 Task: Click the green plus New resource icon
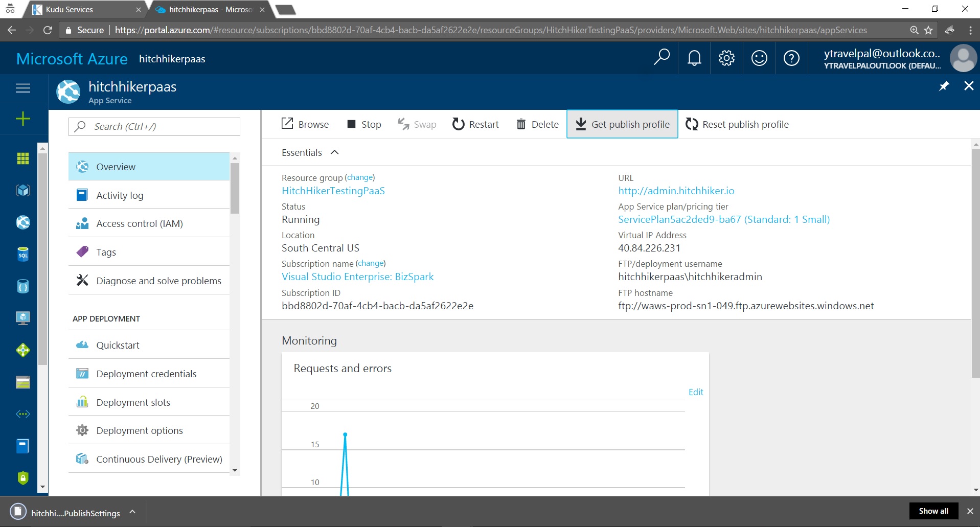point(23,119)
